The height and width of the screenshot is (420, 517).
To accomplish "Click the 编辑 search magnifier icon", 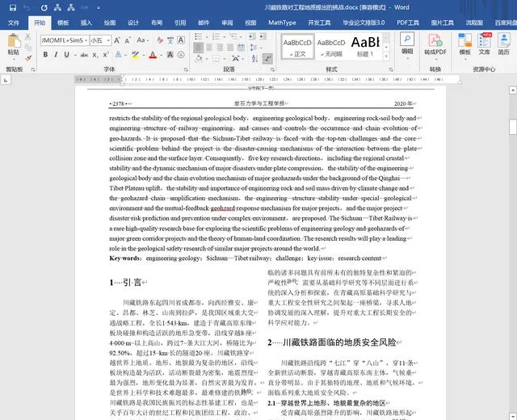I will click(407, 40).
